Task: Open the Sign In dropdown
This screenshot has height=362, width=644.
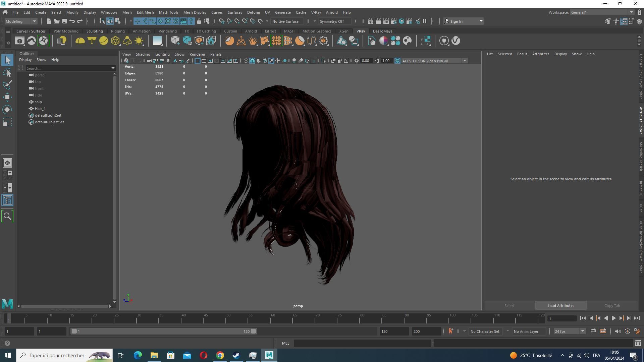Action: click(464, 21)
